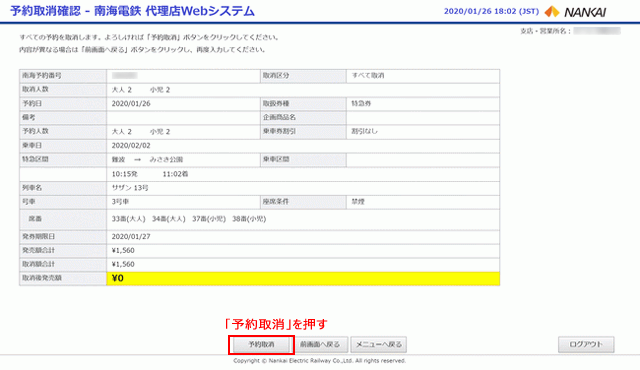This screenshot has height=370, width=640.
Task: Select the 10:15発 departure time
Action: pos(124,174)
